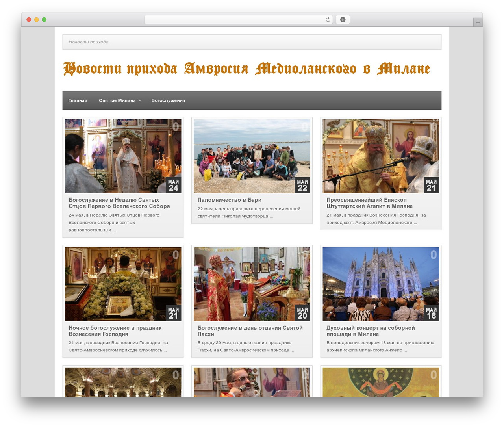The height and width of the screenshot is (427, 504).
Task: Open the partially visible golden icon thumbnail
Action: click(x=381, y=382)
